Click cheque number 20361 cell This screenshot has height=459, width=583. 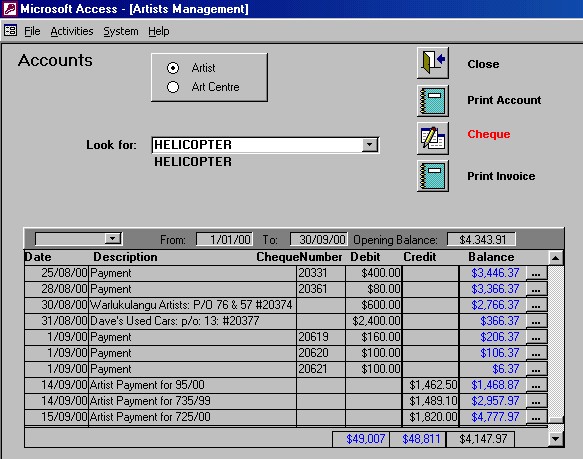pos(321,289)
